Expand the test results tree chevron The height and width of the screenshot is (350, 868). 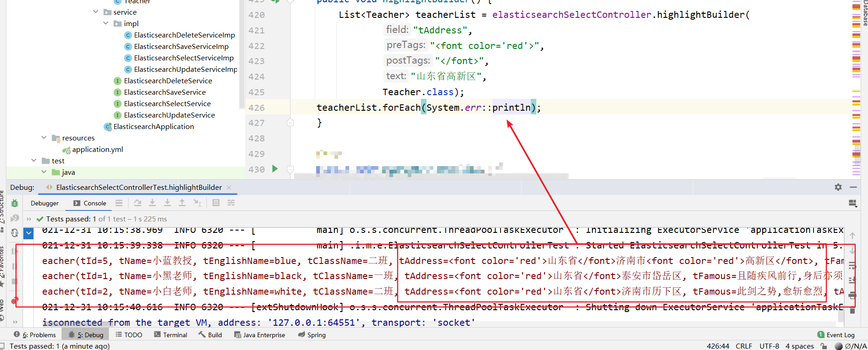click(29, 219)
